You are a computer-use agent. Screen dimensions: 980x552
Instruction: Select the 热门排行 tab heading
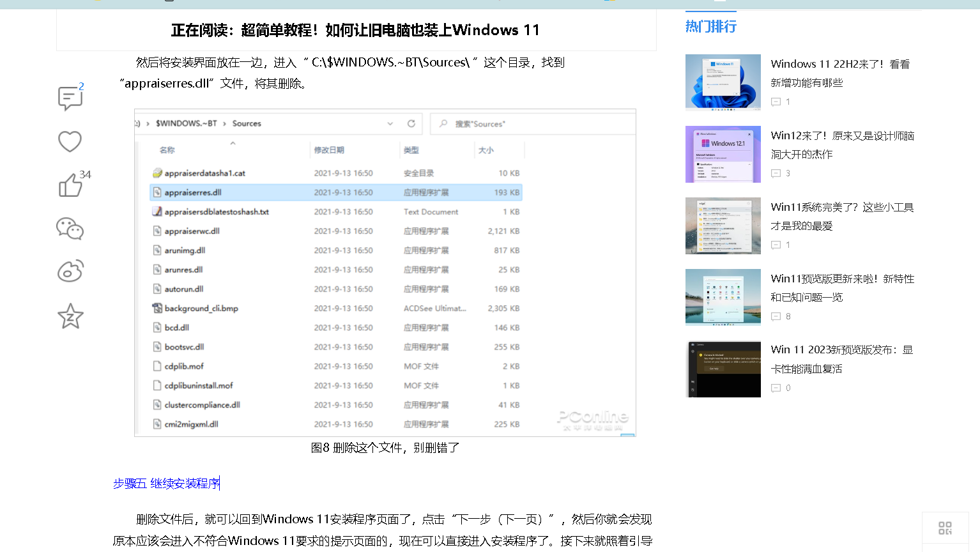711,26
